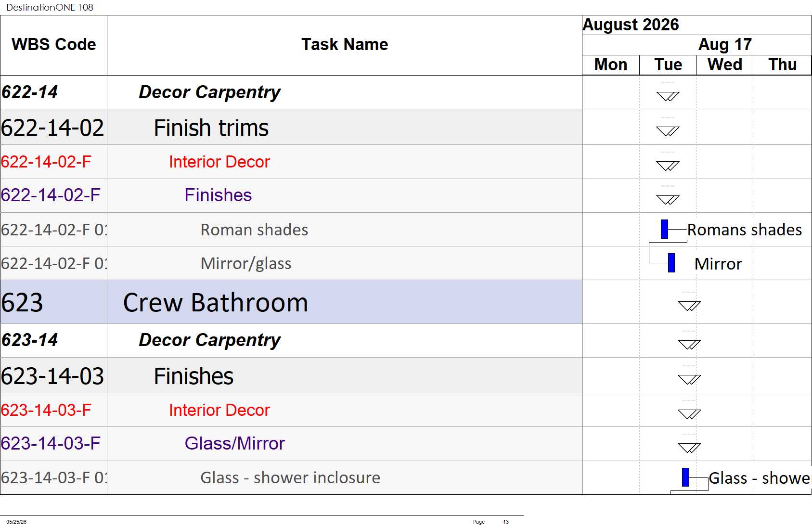Click the Page 13 footer label
The height and width of the screenshot is (528, 812).
490,522
